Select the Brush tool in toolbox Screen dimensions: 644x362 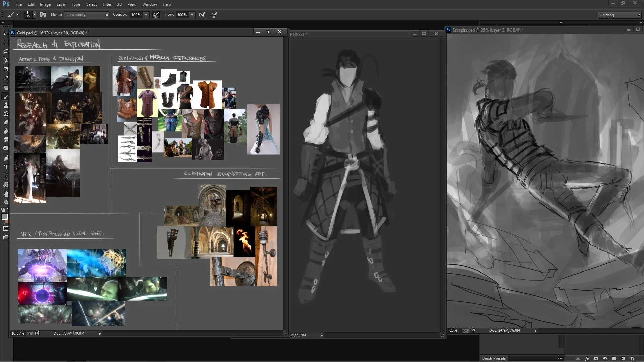pyautogui.click(x=6, y=96)
